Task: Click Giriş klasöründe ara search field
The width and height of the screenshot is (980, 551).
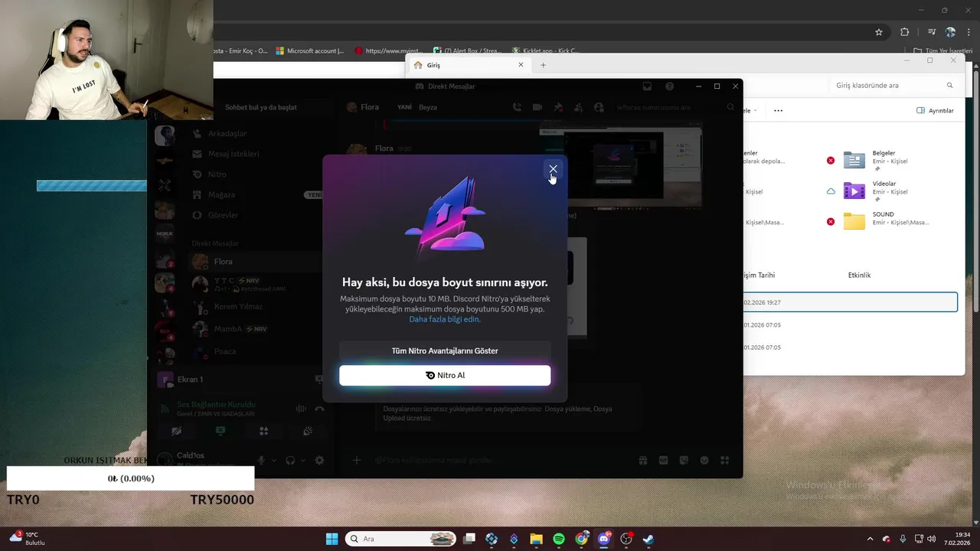Action: pyautogui.click(x=893, y=86)
